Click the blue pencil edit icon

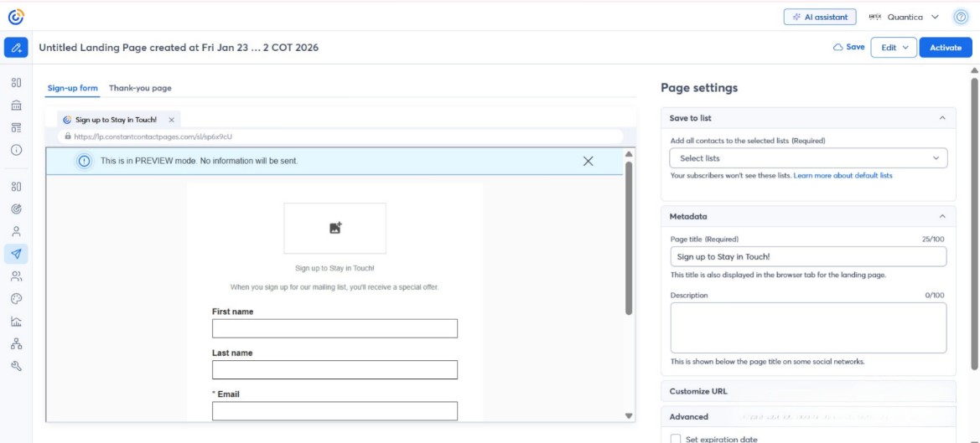[x=16, y=48]
